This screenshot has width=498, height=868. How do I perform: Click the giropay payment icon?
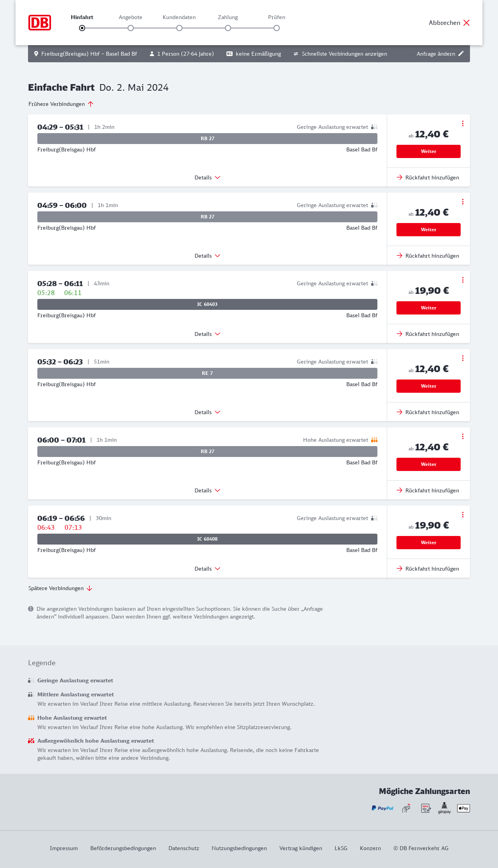coord(444,808)
